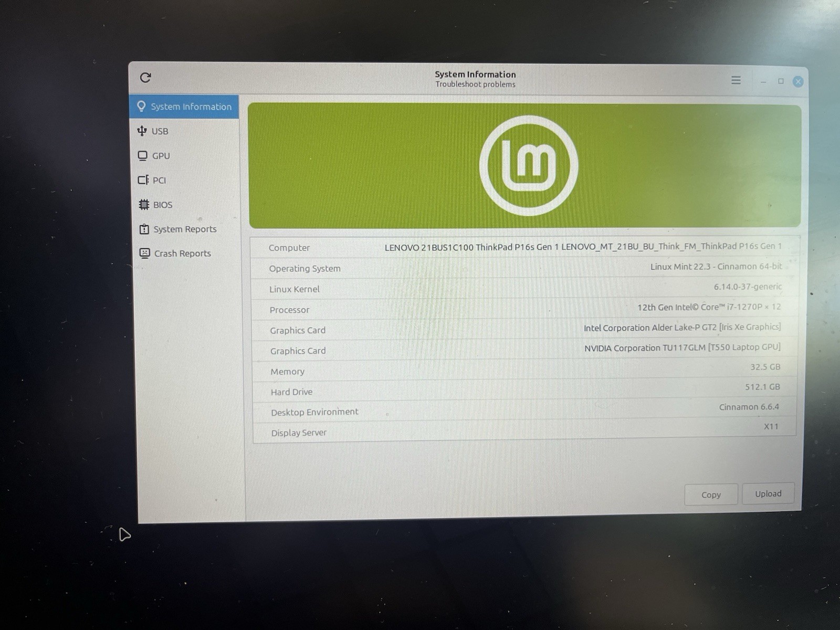This screenshot has width=840, height=630.
Task: Switch to the GPU section label
Action: pyautogui.click(x=161, y=156)
